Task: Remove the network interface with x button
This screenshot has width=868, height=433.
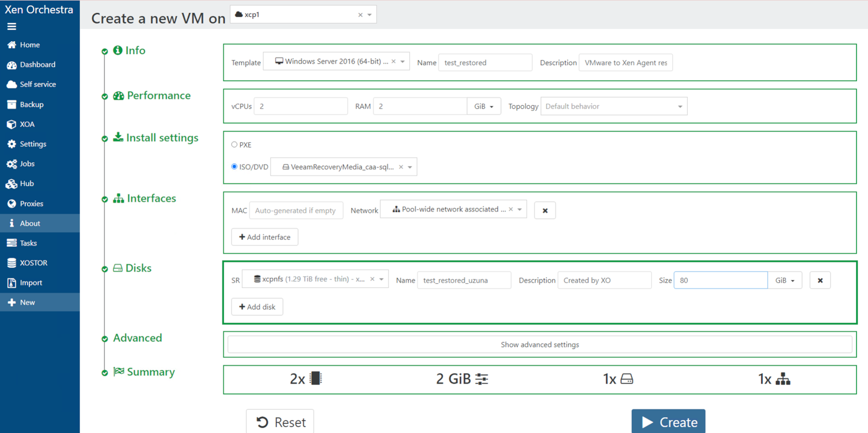Action: 545,210
